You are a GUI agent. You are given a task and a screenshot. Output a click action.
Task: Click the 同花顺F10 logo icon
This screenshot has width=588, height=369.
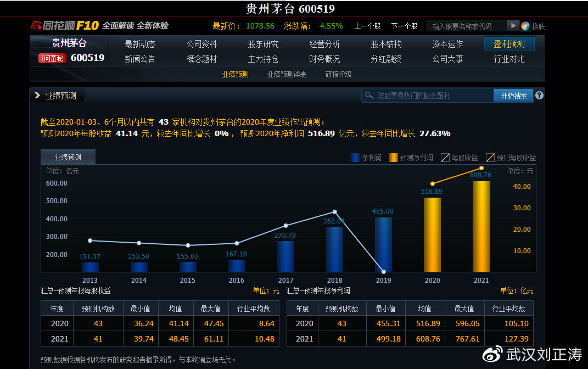point(35,25)
